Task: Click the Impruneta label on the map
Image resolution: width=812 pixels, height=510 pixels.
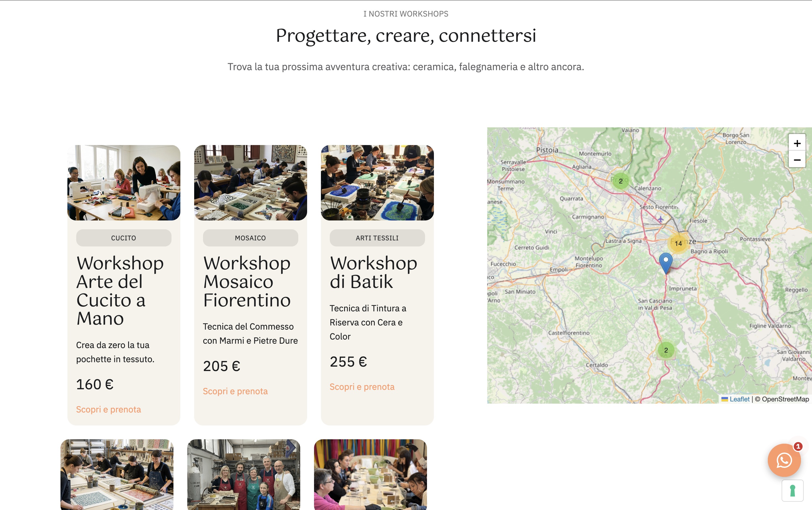Action: 682,289
